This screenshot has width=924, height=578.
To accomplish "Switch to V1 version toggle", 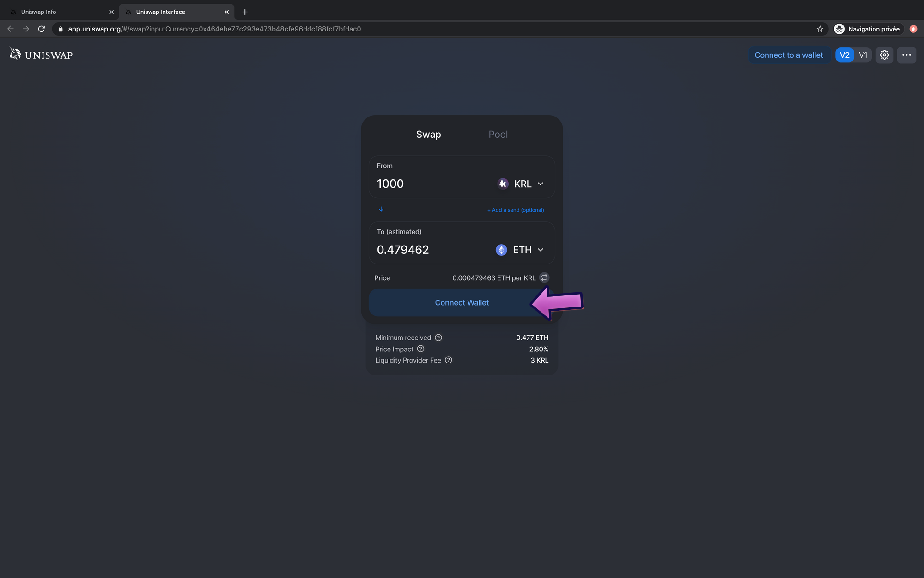I will [863, 55].
